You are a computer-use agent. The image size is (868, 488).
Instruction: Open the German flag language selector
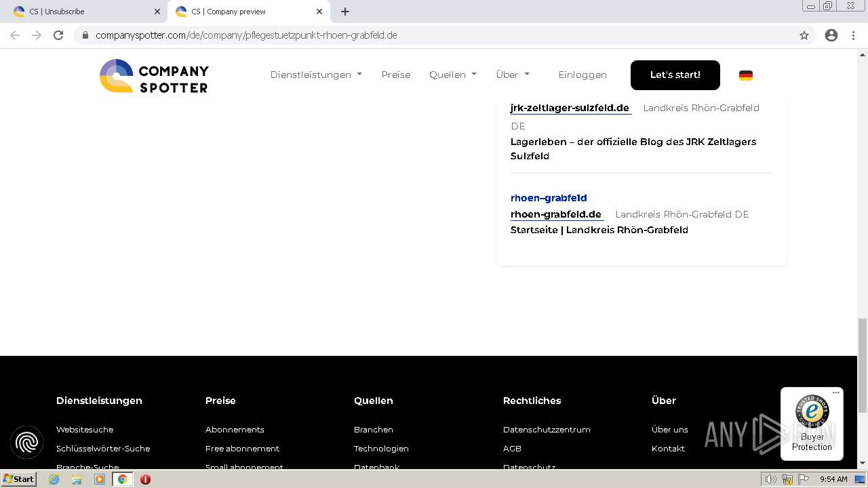point(746,75)
